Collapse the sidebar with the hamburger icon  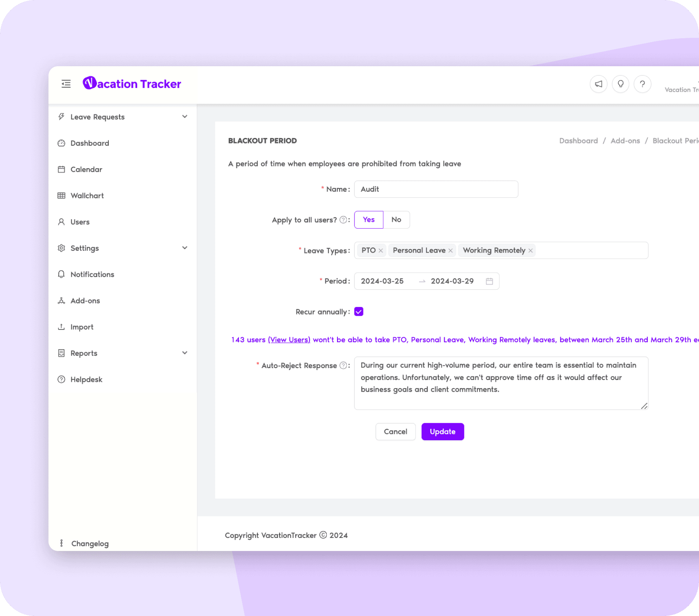click(66, 84)
